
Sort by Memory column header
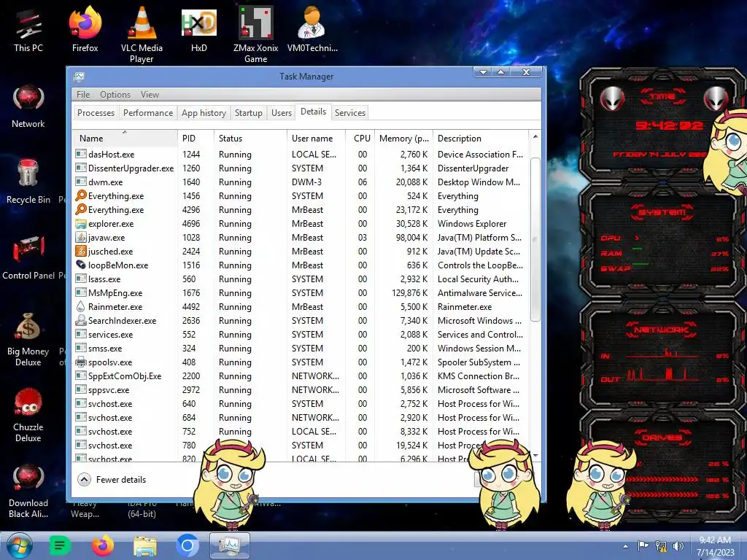point(403,138)
